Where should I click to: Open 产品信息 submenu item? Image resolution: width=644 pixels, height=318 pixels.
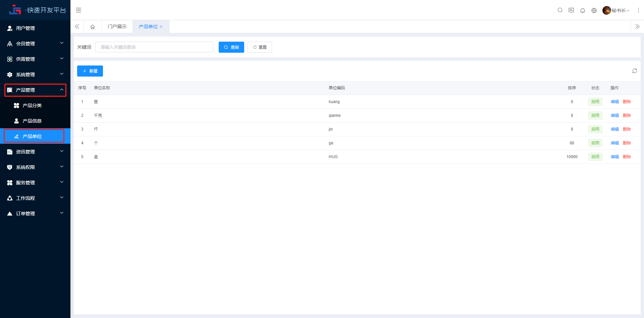pyautogui.click(x=35, y=121)
